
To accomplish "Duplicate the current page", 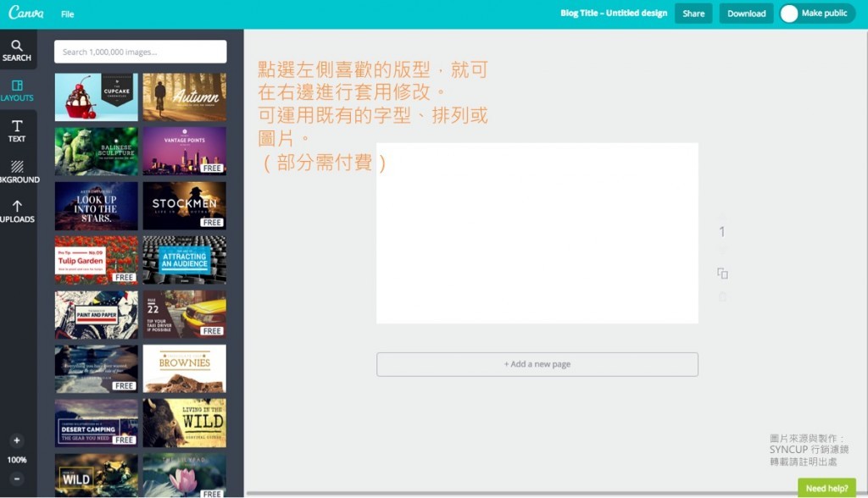I will [x=722, y=274].
